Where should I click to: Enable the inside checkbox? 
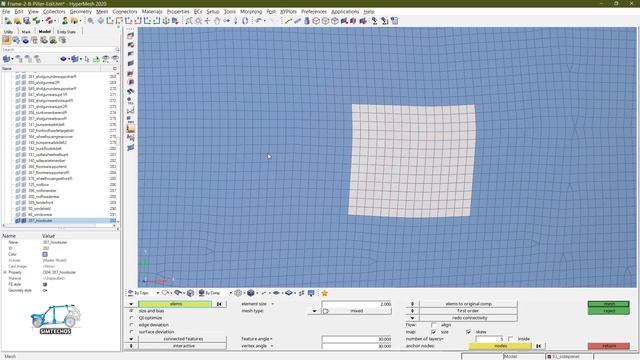coord(511,339)
